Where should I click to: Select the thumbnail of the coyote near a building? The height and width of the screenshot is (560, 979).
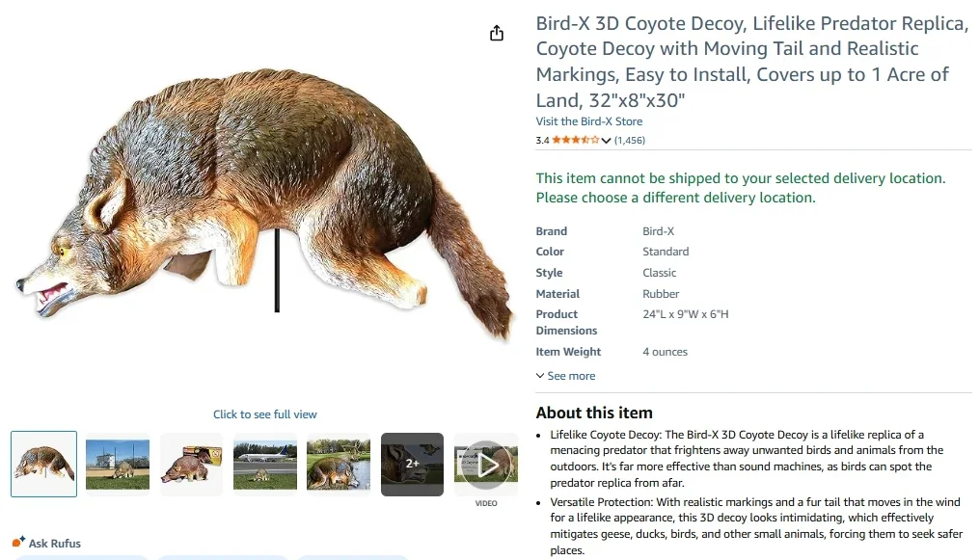(118, 464)
